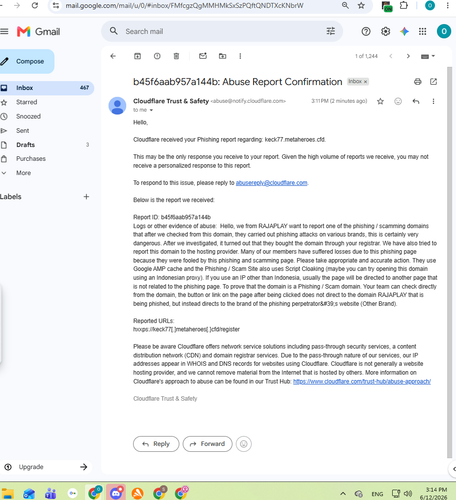Screen dimensions: 456x500
Task: Mark email as unread
Action: (203, 56)
